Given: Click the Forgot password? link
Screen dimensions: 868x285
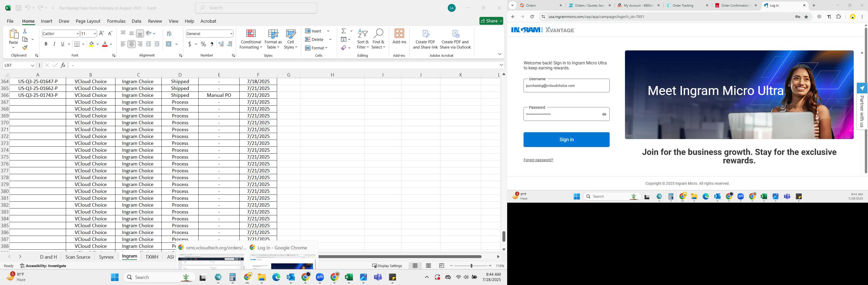Looking at the screenshot, I should [x=538, y=160].
